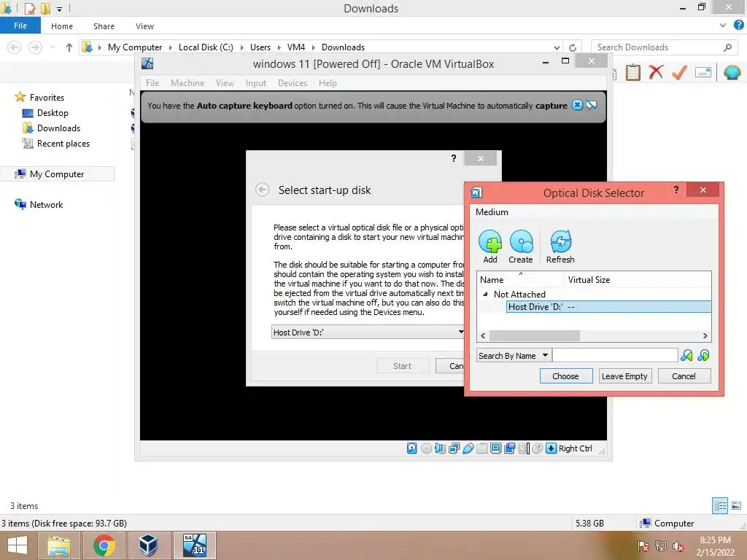This screenshot has height=560, width=747.
Task: Click the Choose button
Action: tap(565, 376)
